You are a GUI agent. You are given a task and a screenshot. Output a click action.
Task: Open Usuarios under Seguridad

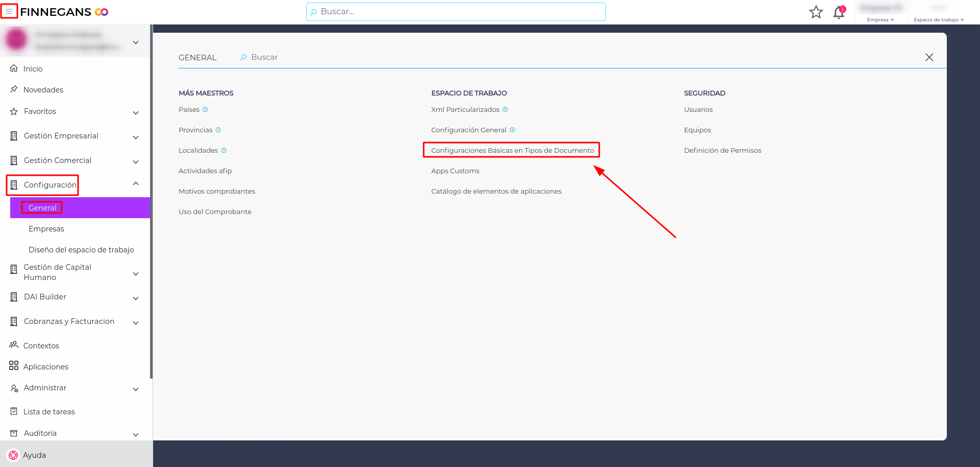(698, 109)
